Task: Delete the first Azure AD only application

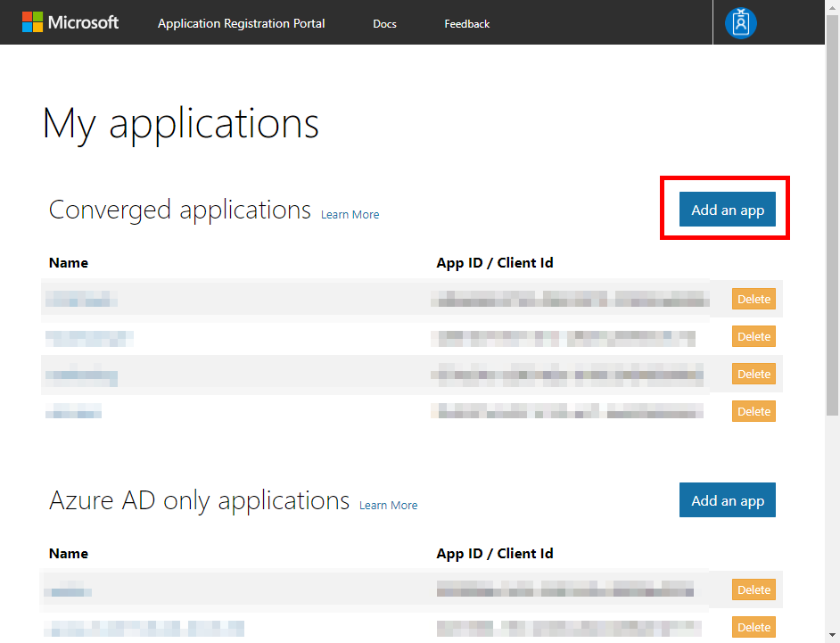Action: click(754, 589)
